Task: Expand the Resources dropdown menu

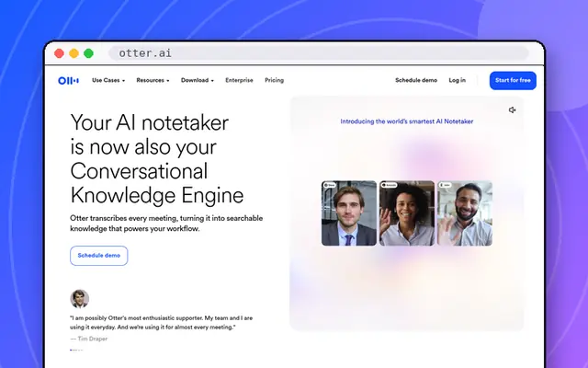Action: (x=153, y=80)
